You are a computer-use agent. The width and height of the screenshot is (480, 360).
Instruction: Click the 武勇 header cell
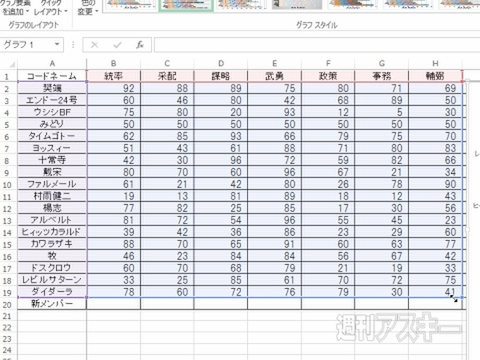point(275,76)
